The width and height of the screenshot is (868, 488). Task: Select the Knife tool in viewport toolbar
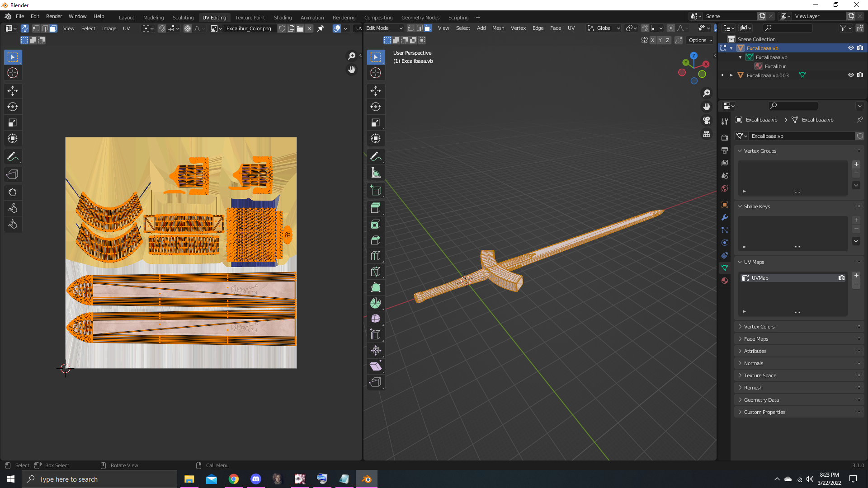(x=376, y=272)
